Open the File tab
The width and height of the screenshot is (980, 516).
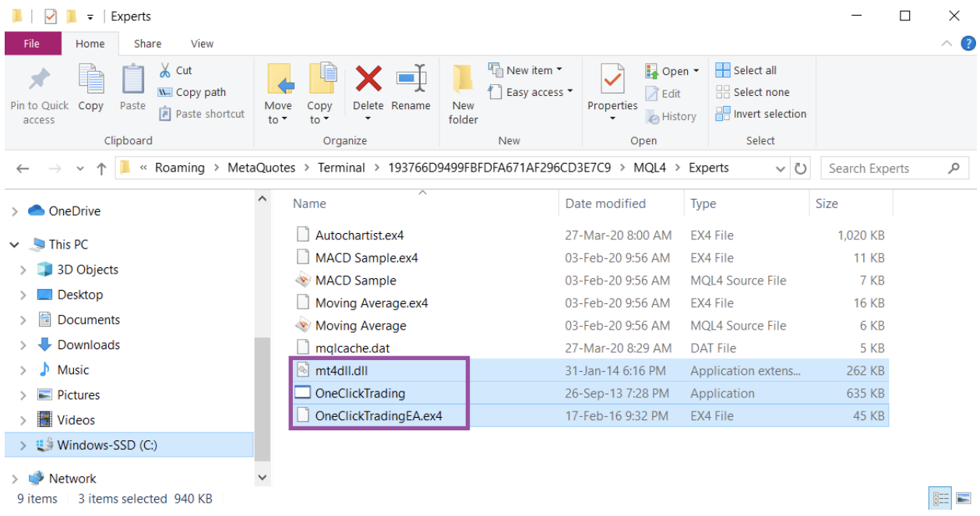pyautogui.click(x=32, y=44)
